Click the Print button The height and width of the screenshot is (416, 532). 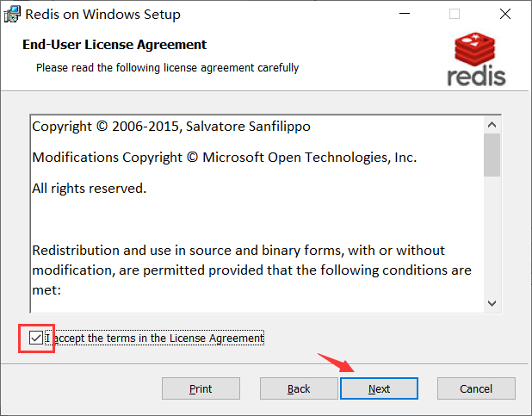pyautogui.click(x=201, y=388)
